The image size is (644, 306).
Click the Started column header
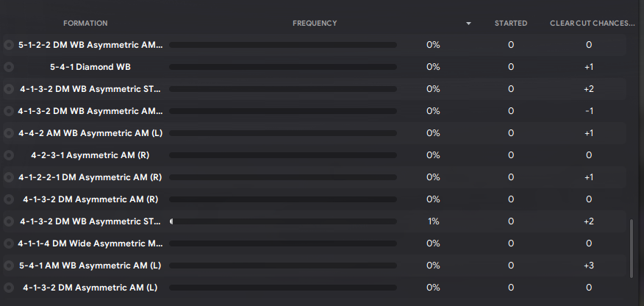pos(511,24)
